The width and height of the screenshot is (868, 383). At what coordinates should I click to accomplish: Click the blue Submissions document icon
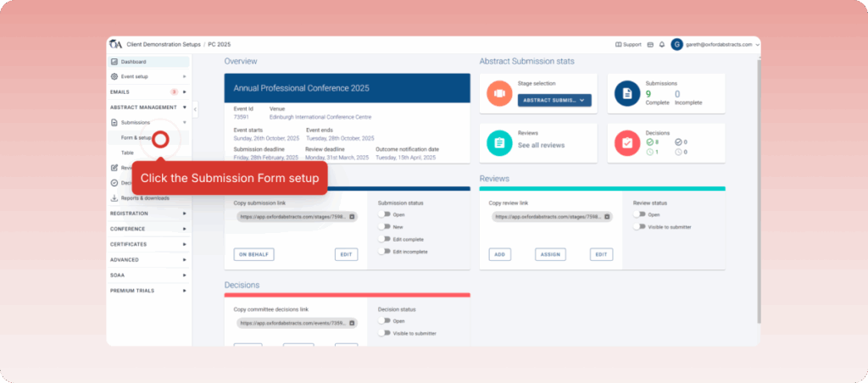(626, 93)
